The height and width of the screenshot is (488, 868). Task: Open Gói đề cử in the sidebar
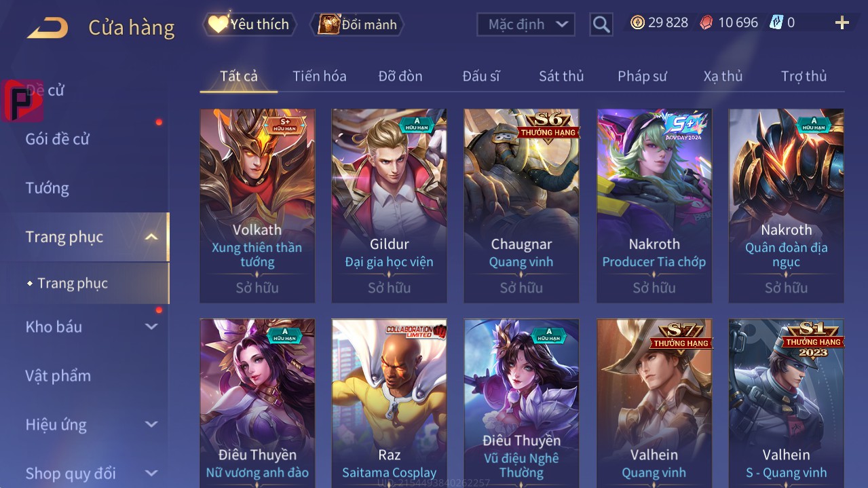point(58,139)
